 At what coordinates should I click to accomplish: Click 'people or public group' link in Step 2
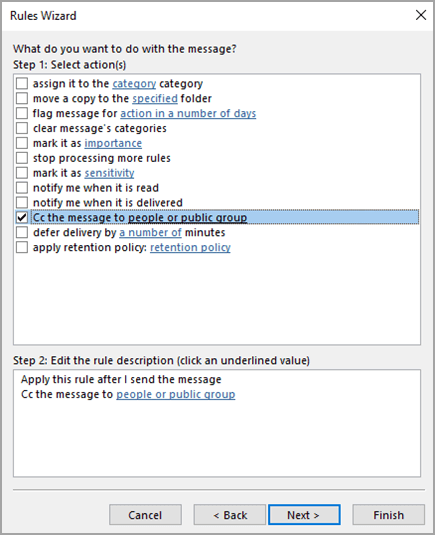coord(176,394)
